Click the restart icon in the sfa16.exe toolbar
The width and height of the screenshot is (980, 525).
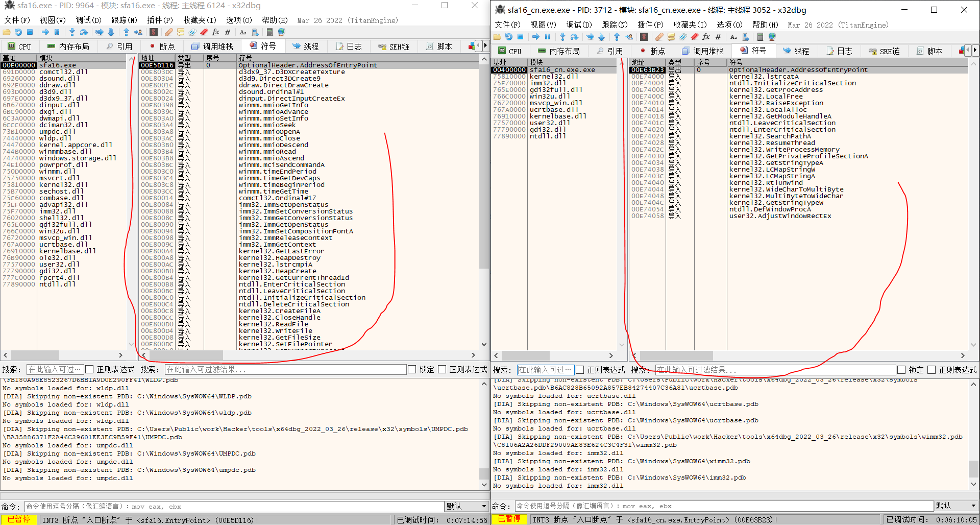click(18, 32)
